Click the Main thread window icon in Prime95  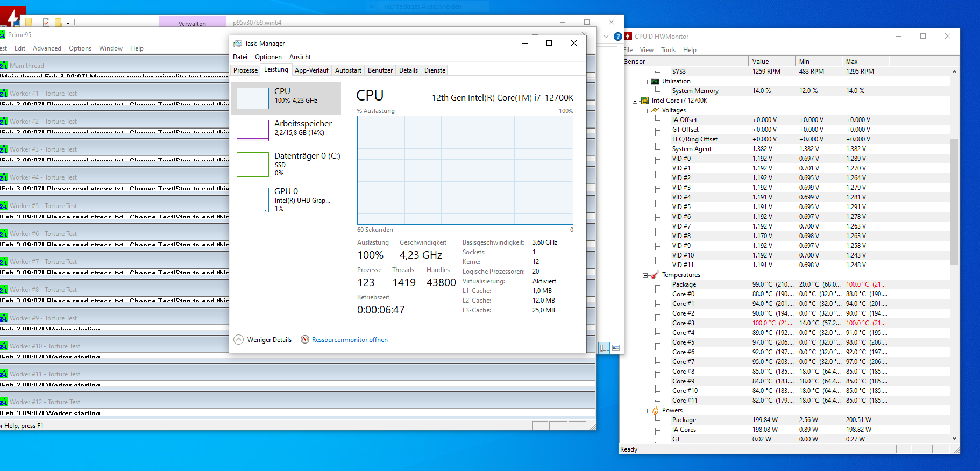pyautogui.click(x=3, y=66)
